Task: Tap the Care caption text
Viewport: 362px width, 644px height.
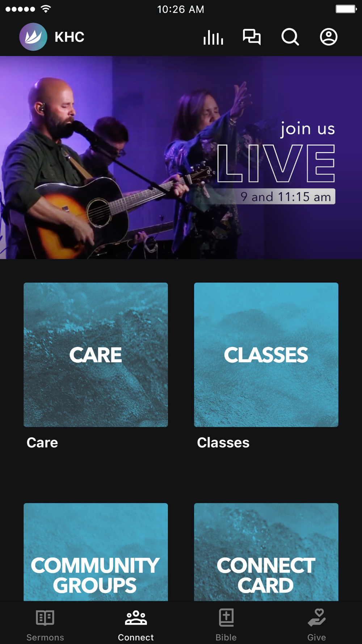Action: pos(42,443)
